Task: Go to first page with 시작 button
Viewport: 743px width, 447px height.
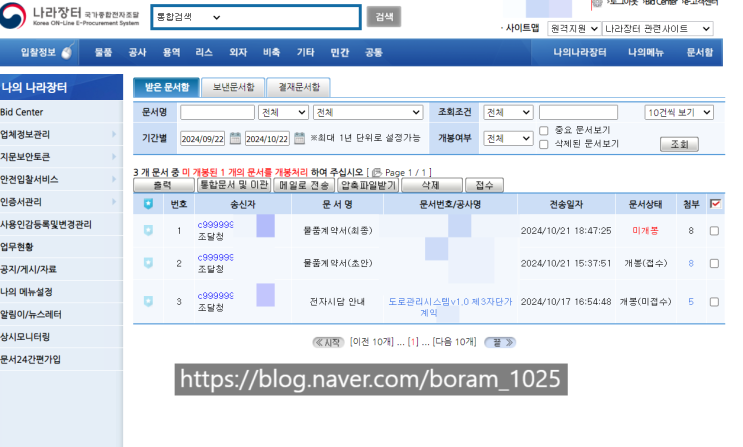Action: point(328,342)
